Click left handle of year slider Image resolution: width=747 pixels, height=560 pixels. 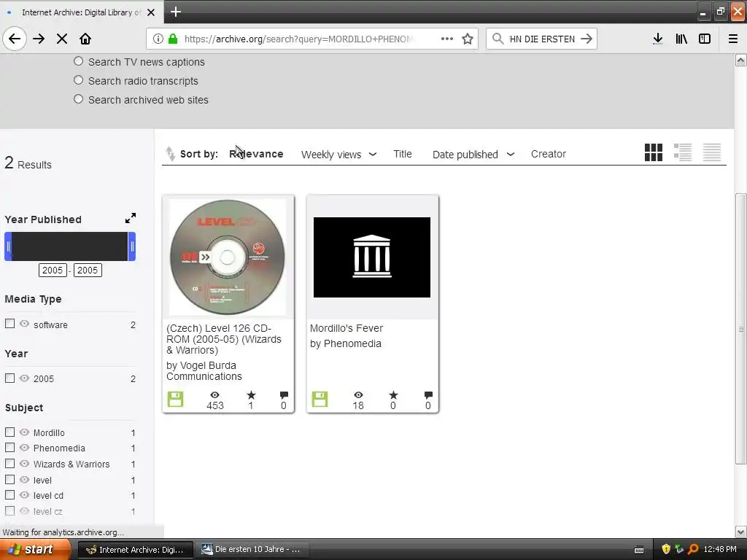[8, 246]
